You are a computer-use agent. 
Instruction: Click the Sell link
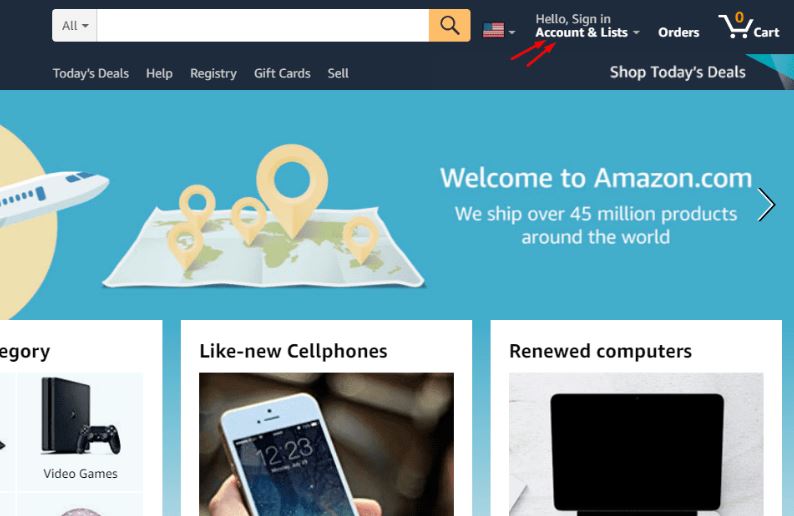click(x=338, y=73)
